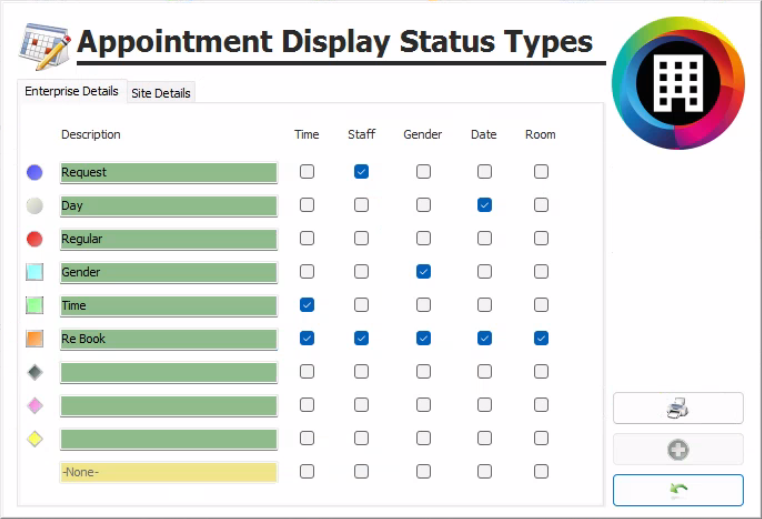Switch to the Site Details tab
The height and width of the screenshot is (519, 762).
click(161, 93)
